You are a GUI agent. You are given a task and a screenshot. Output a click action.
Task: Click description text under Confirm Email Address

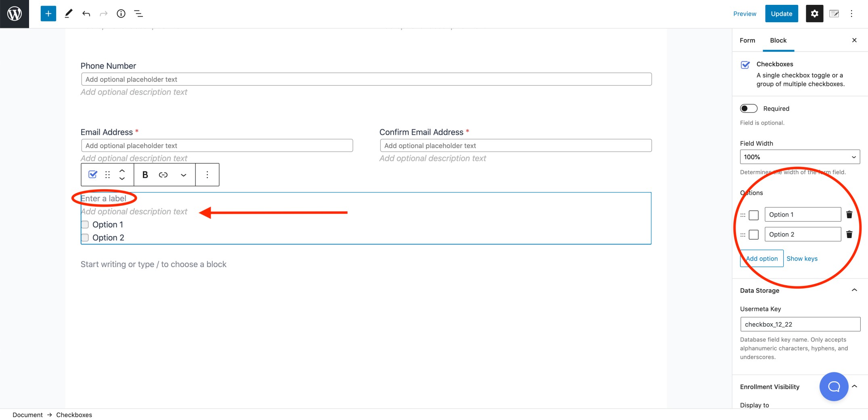(432, 158)
